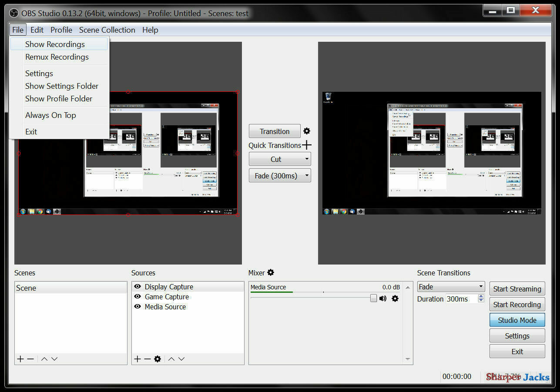Click the Duration 300ms input field
560x392 pixels.
462,299
